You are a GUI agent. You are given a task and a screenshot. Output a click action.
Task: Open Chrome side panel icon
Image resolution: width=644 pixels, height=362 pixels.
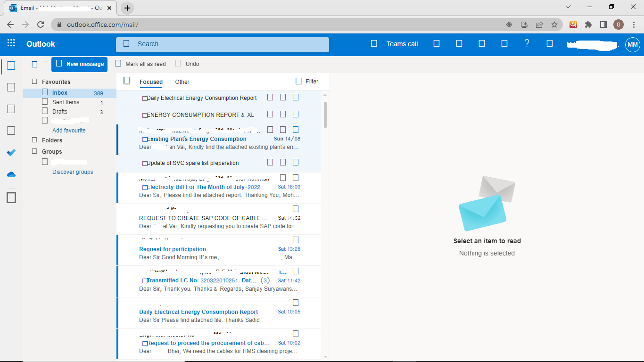pos(603,25)
